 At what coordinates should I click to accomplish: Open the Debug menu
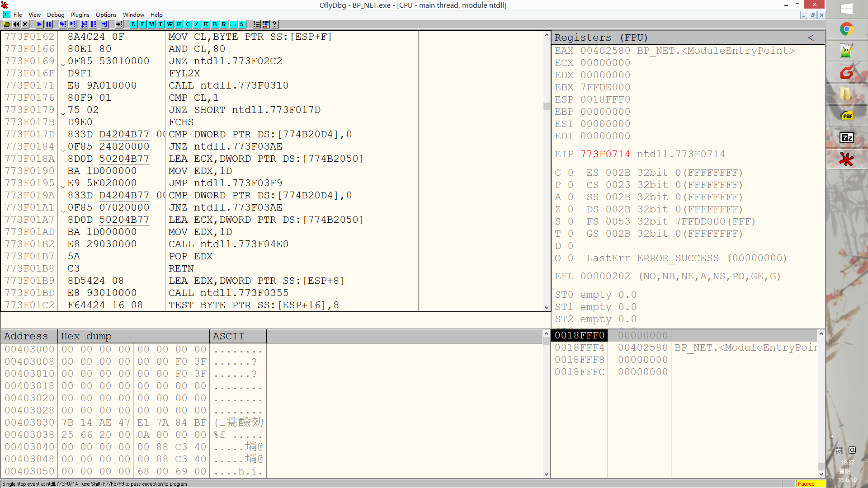coord(55,14)
